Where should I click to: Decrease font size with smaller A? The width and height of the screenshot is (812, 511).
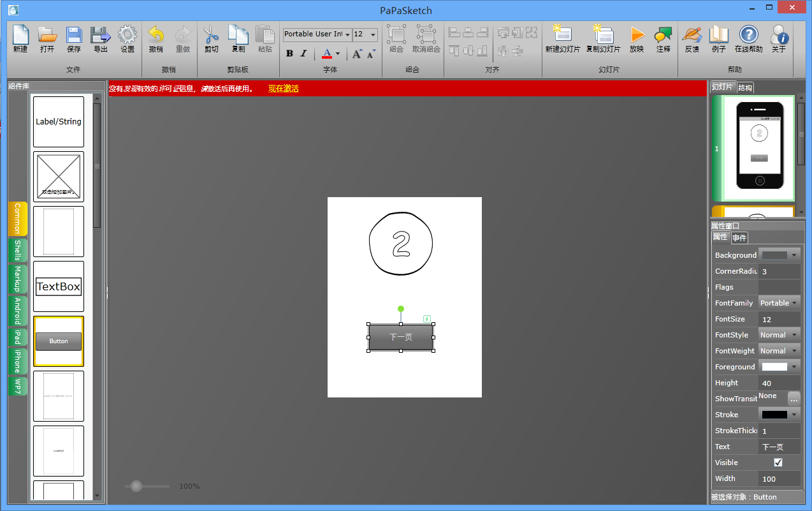[x=372, y=54]
